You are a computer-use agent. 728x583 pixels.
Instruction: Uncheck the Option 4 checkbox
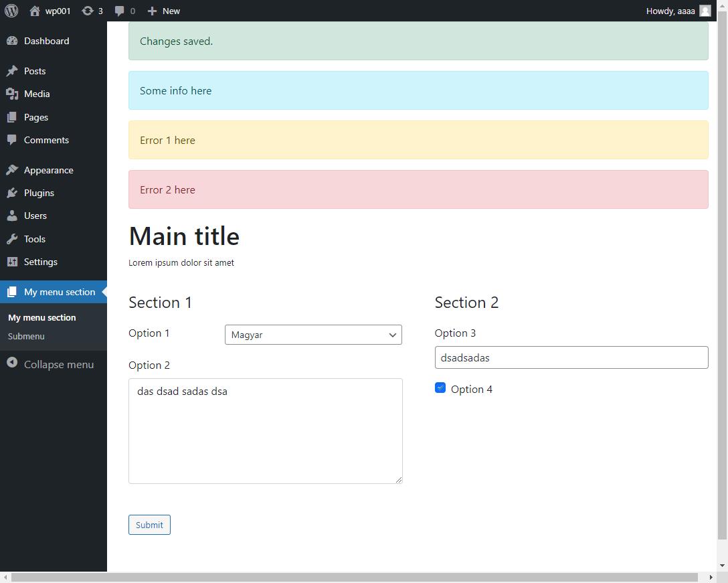[x=440, y=388]
